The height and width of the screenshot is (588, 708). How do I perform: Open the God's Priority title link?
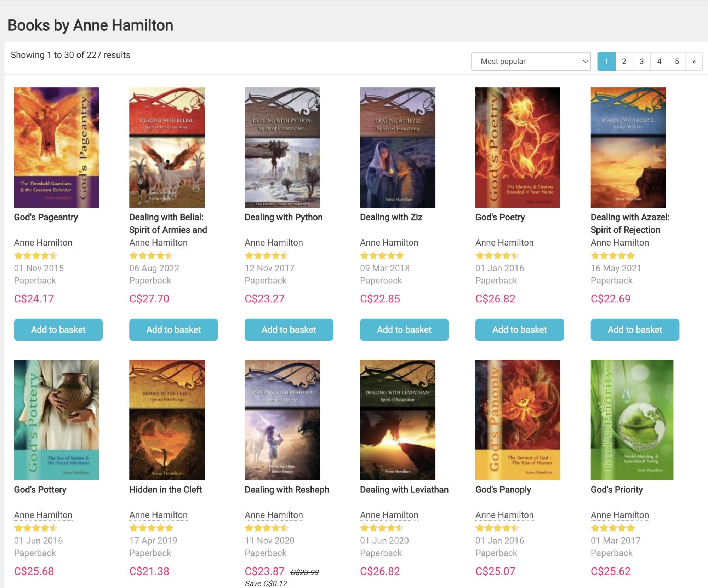click(617, 490)
